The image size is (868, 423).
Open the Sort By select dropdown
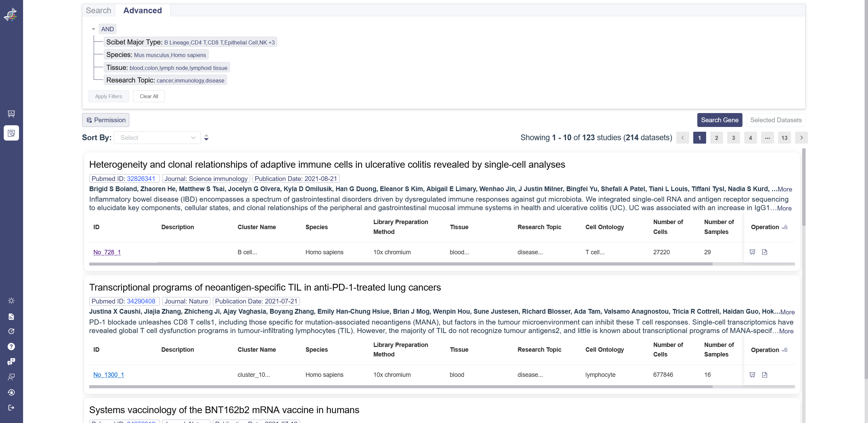(157, 137)
